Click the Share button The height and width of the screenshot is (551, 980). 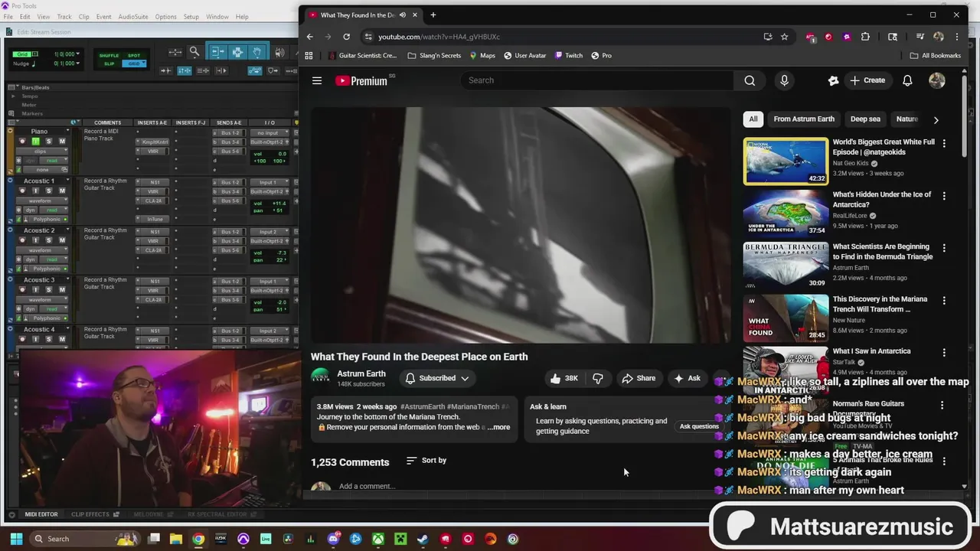(x=639, y=378)
